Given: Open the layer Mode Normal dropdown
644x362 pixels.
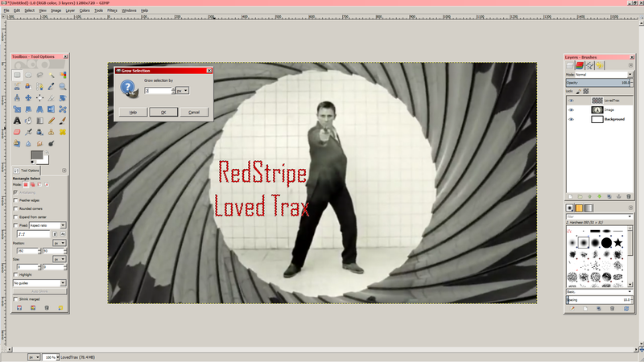Looking at the screenshot, I should [603, 75].
